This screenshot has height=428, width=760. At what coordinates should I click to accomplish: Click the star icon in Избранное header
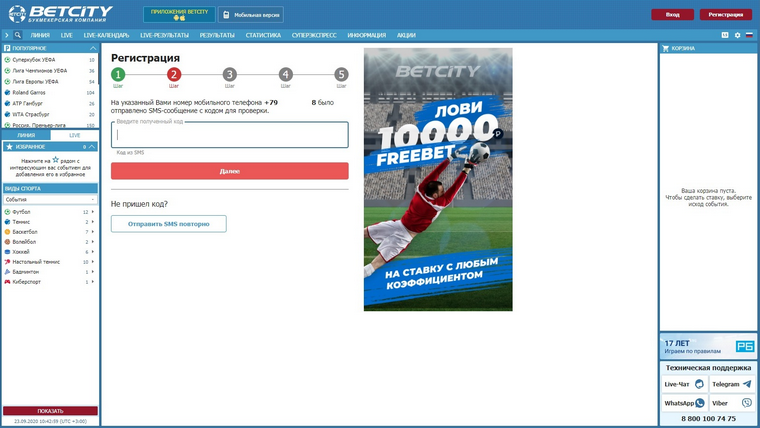click(x=9, y=146)
